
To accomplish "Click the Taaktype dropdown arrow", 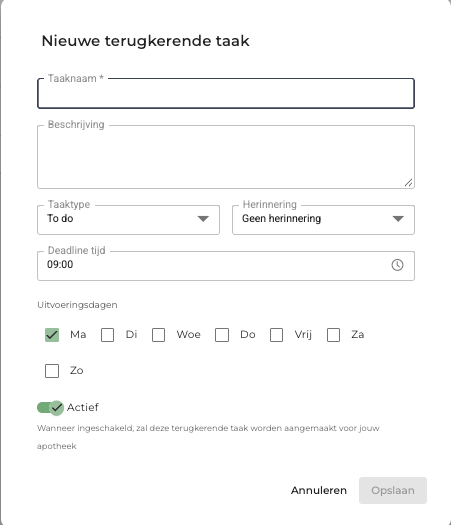I will point(203,219).
